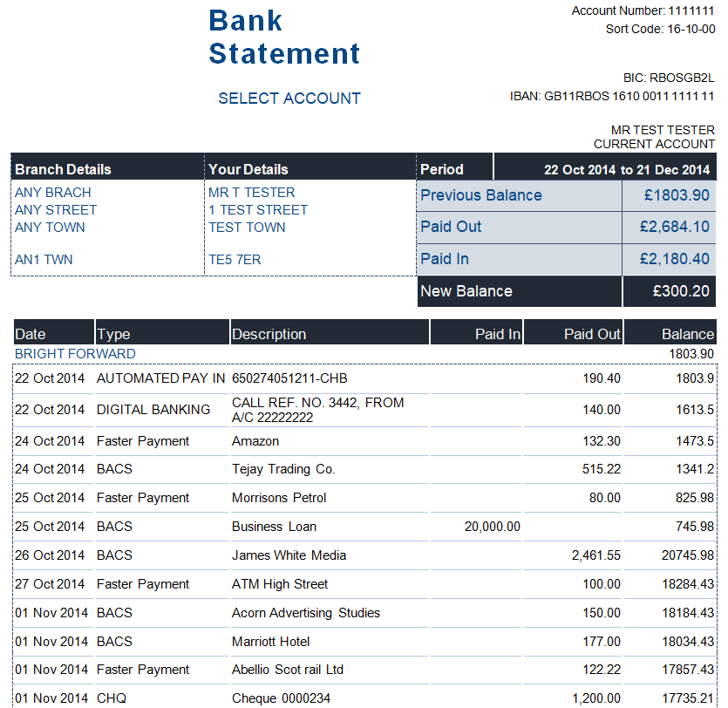Screen dimensions: 728x708
Task: Select the BRIGHT FORWARD row label
Action: [x=75, y=354]
